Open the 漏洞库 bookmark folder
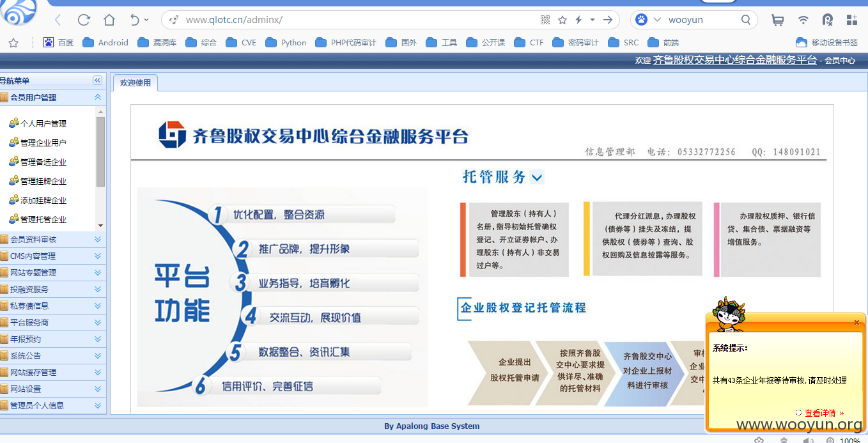 point(157,43)
